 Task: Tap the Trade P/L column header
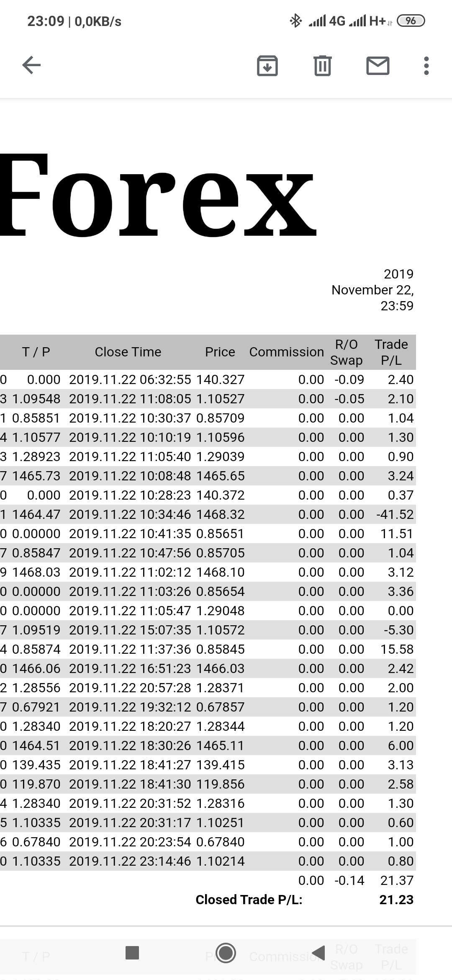(391, 352)
